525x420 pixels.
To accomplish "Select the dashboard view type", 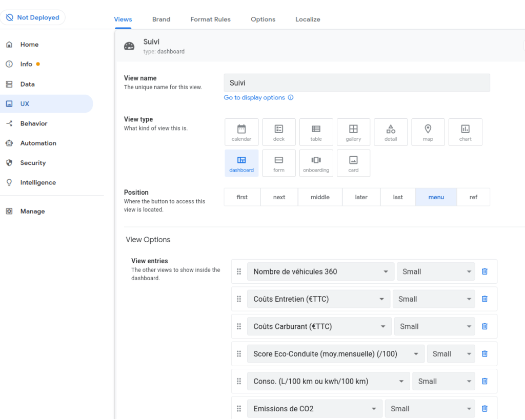I will 241,163.
